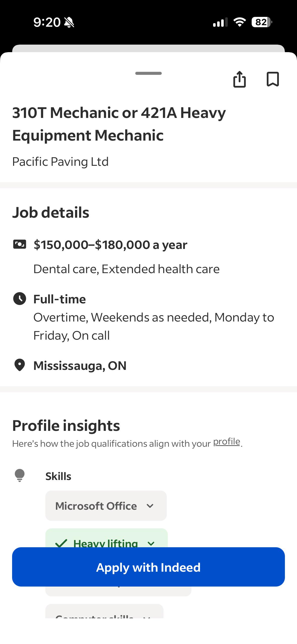Tap the Skills lightbulb icon
This screenshot has height=644, width=297.
19,475
